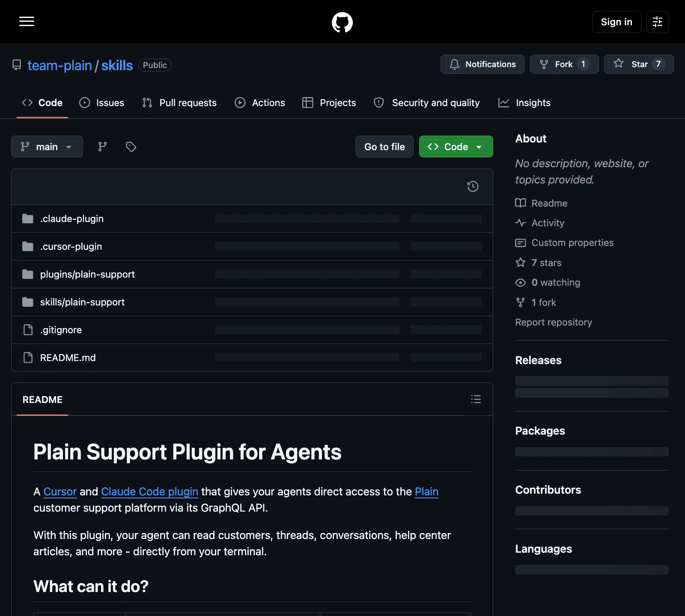This screenshot has height=616, width=685.
Task: Switch to the Issues tab
Action: [102, 103]
